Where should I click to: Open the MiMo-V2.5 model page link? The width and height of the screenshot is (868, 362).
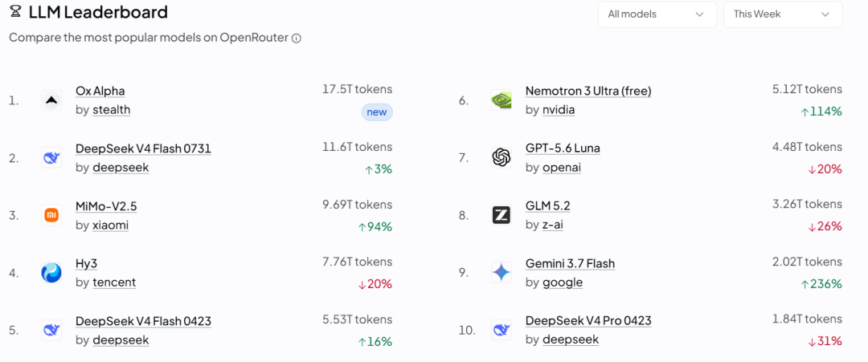[x=106, y=206]
